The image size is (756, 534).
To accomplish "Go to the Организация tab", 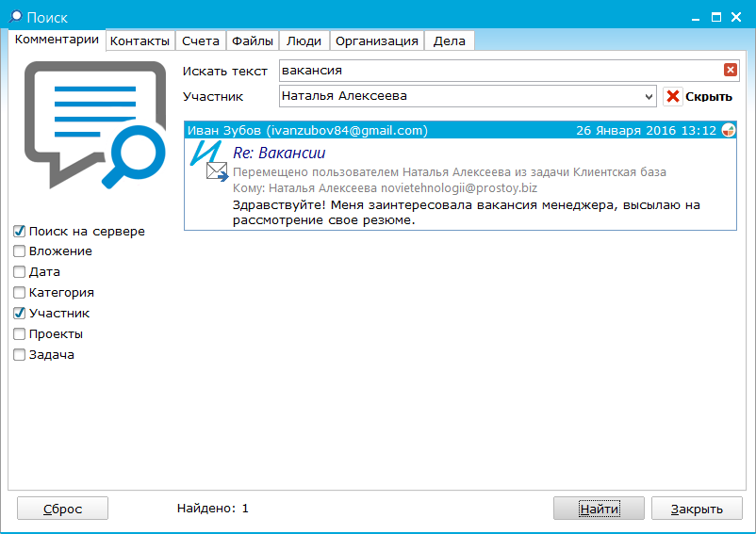I will tap(377, 40).
